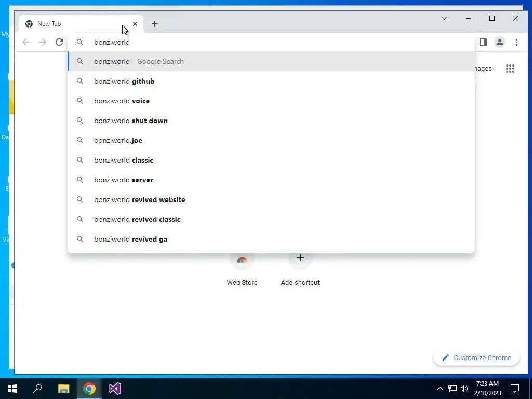Screen dimensions: 532x399
Task: Open the network tray icon
Action: [x=453, y=389]
